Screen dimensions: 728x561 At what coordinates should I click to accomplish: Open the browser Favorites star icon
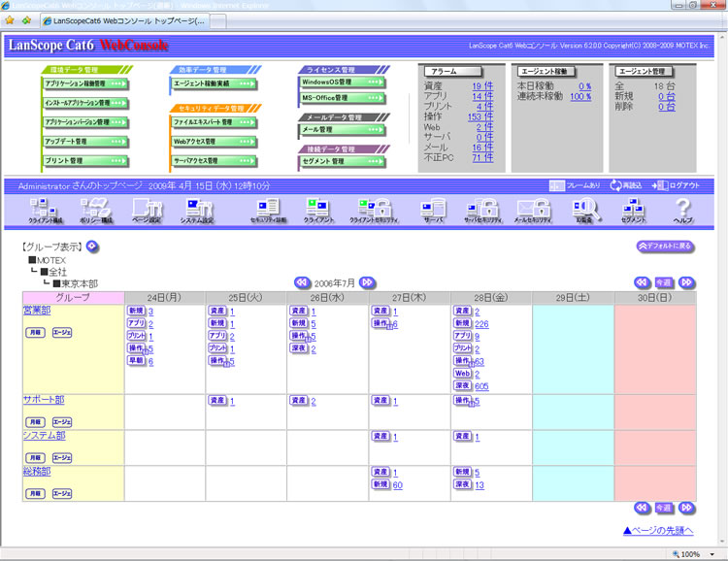[x=10, y=20]
